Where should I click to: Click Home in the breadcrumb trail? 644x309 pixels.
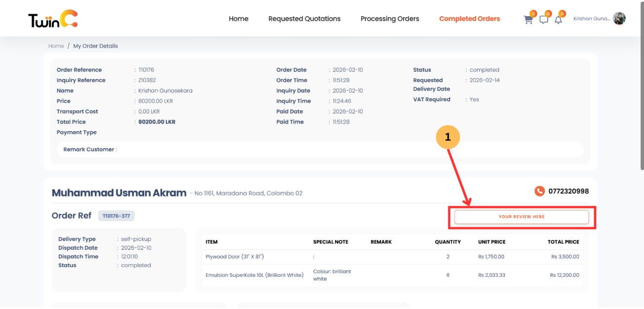(x=56, y=46)
